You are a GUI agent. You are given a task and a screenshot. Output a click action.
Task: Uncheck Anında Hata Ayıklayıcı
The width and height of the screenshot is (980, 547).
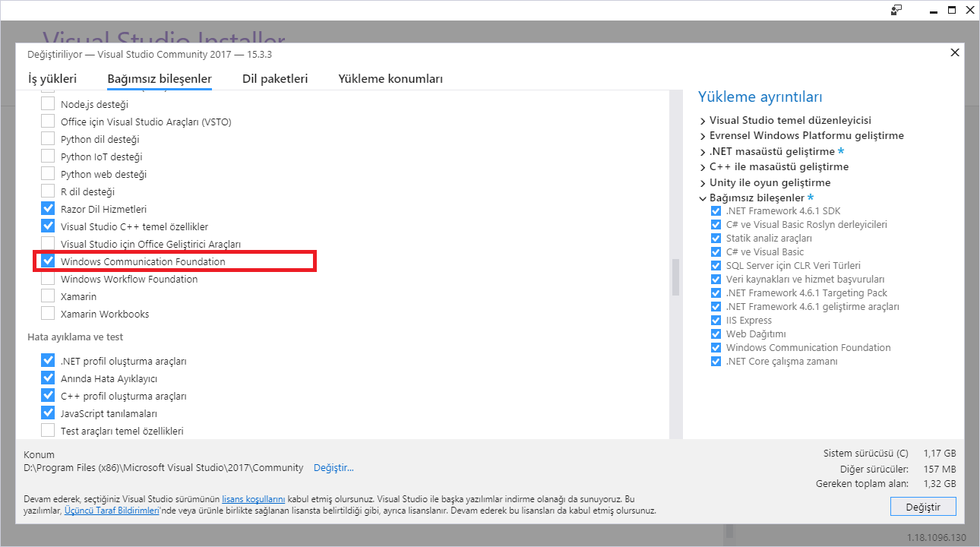48,378
